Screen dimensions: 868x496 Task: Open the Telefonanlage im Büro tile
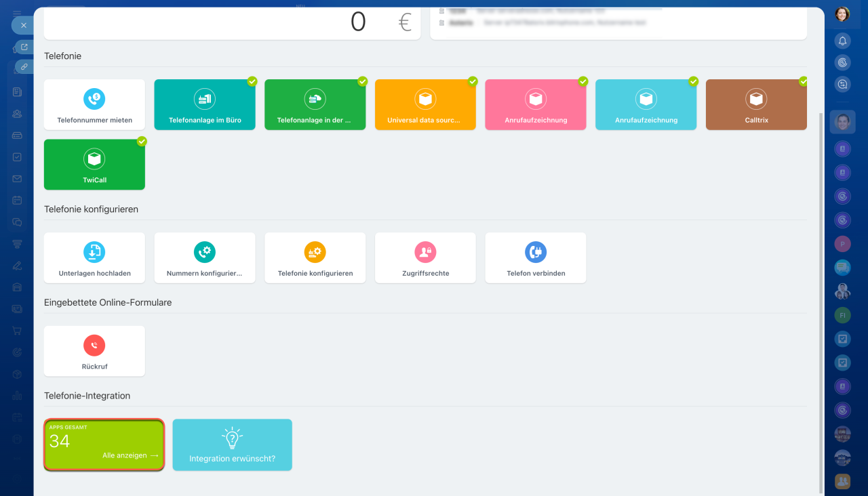[205, 104]
